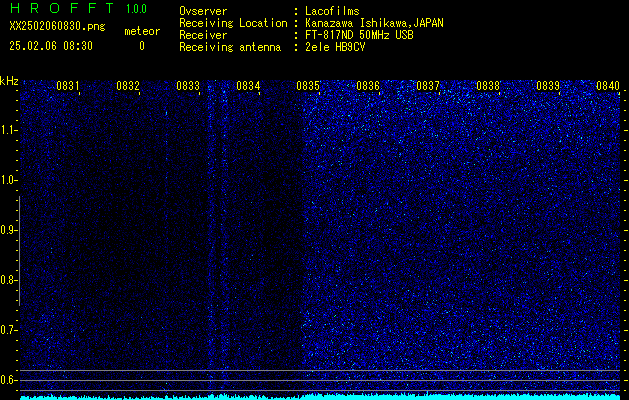629x400 pixels.
Task: Click the file name XX2502060830.png
Action: tap(57, 27)
